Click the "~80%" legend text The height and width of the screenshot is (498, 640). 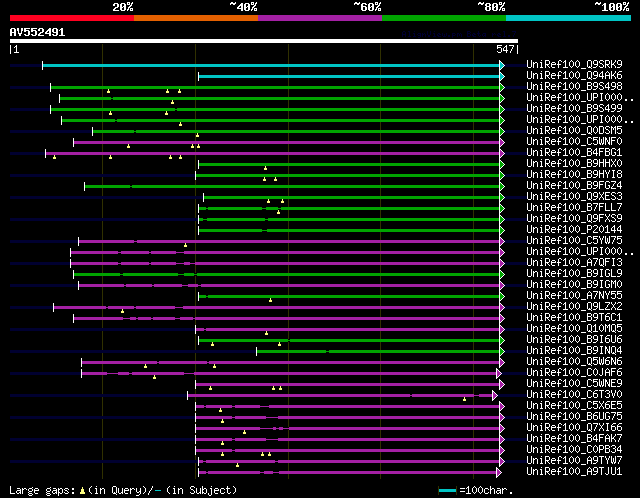pos(491,7)
